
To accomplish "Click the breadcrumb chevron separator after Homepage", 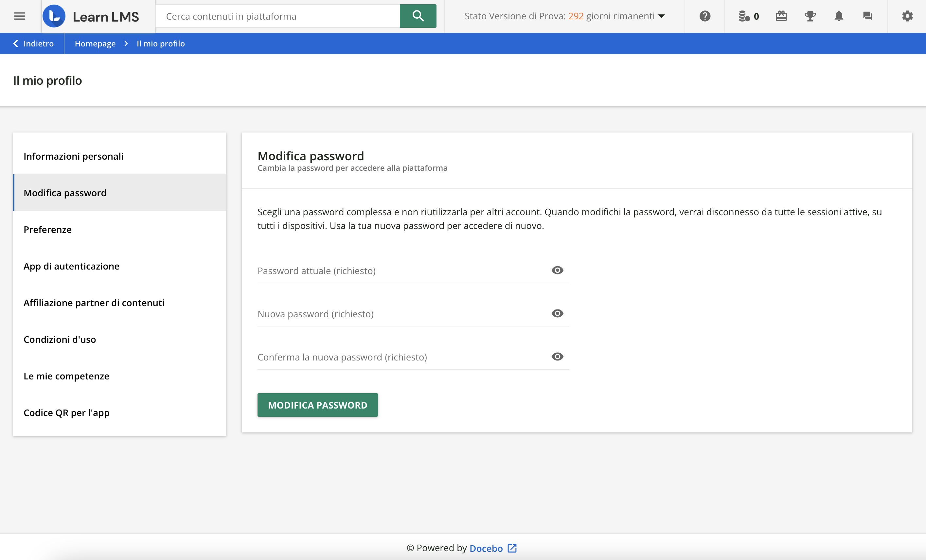I will pyautogui.click(x=126, y=44).
